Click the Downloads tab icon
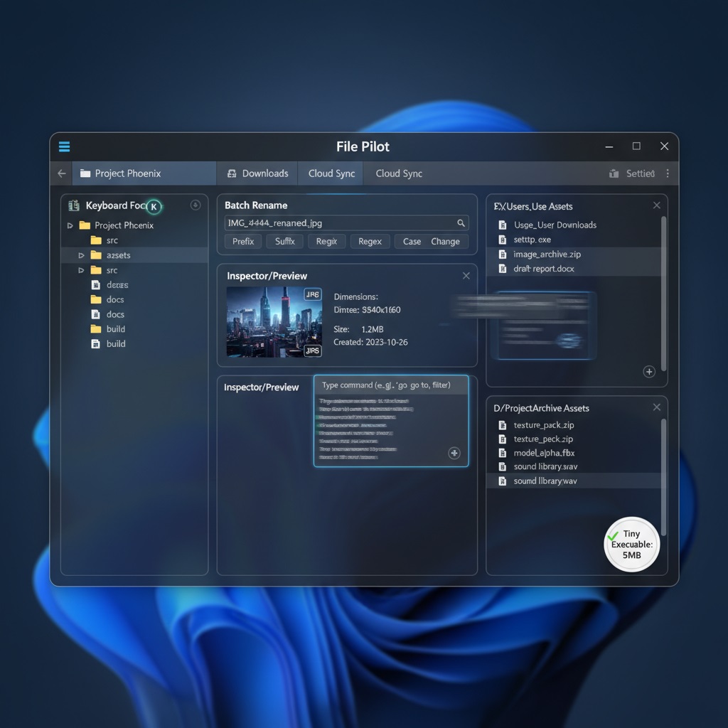The height and width of the screenshot is (728, 728). [x=232, y=173]
